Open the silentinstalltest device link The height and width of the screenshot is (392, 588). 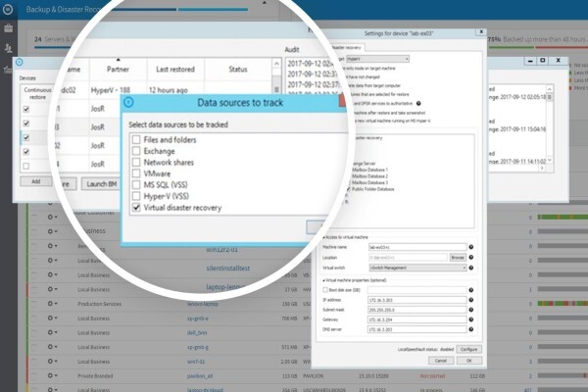pyautogui.click(x=228, y=269)
